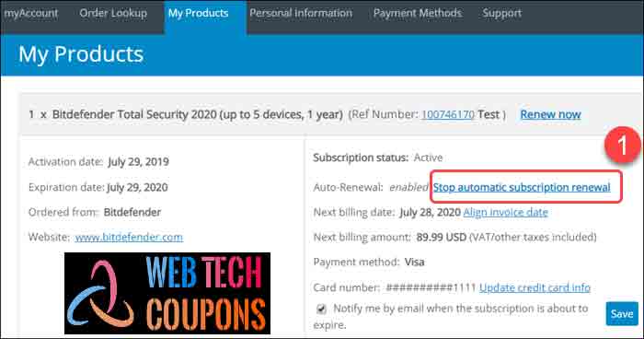Screen dimensions: 644x339
Task: Open the myAccount tab
Action: tap(31, 13)
